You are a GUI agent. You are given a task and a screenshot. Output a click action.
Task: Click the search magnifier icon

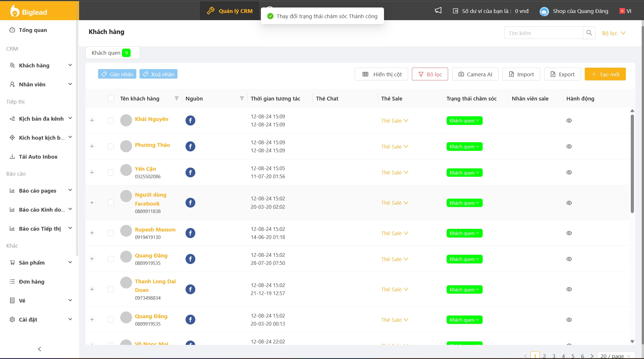click(589, 33)
